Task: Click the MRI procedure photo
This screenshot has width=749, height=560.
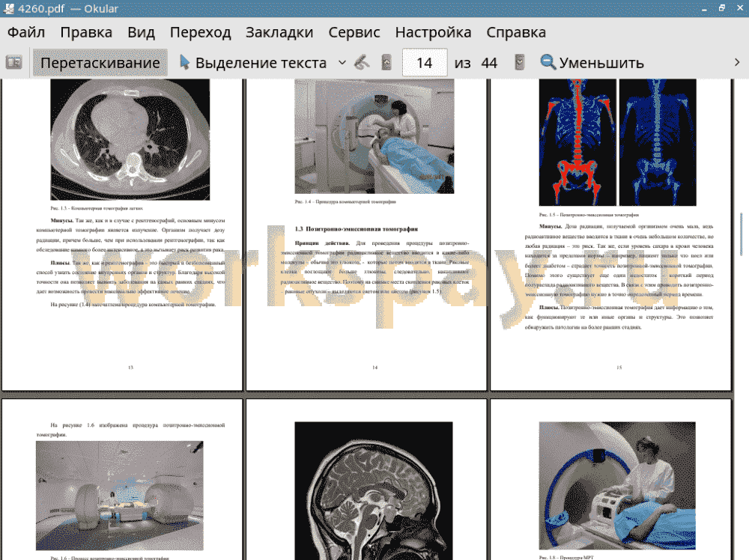Action: click(617, 486)
